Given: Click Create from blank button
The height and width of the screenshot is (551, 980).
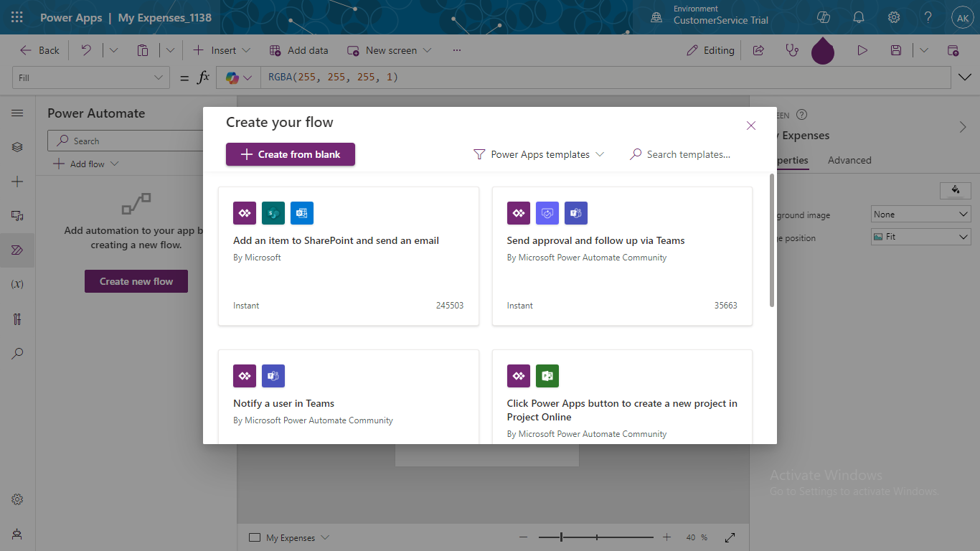Looking at the screenshot, I should 290,154.
